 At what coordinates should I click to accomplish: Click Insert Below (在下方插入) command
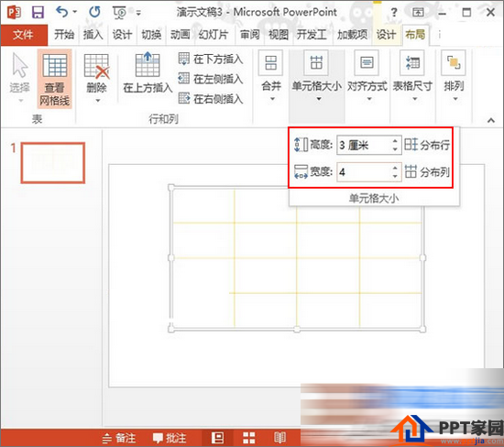click(210, 60)
